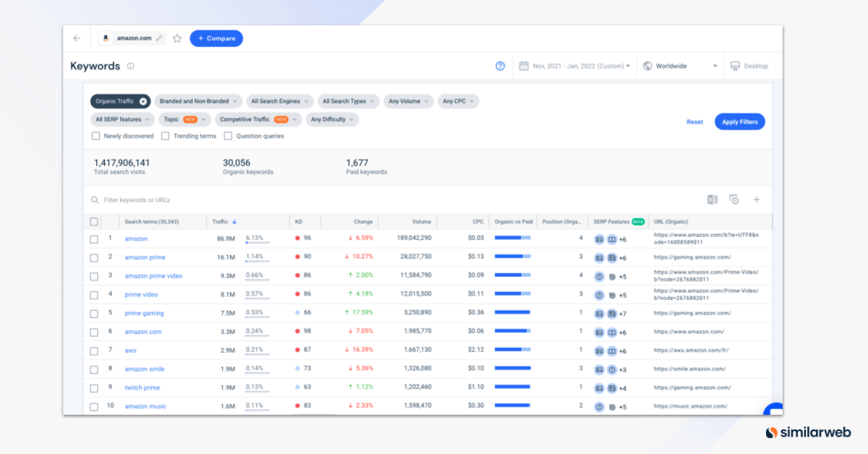Favorite the site with the star icon

[x=177, y=38]
